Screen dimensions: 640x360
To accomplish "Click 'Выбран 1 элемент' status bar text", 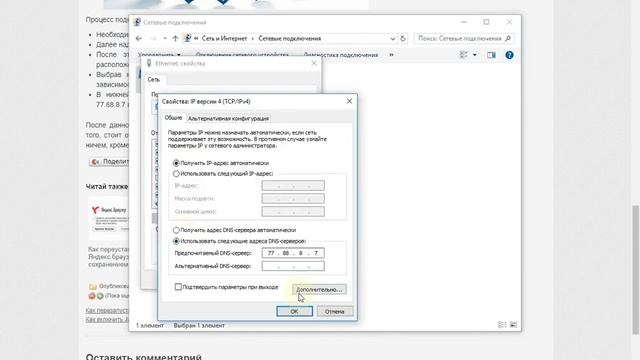I will click(x=199, y=326).
